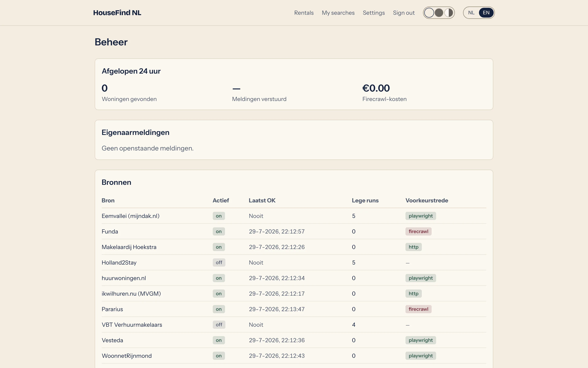Toggle the WoonnetRijnmond on badge
Screen dimensions: 588x368
point(219,356)
